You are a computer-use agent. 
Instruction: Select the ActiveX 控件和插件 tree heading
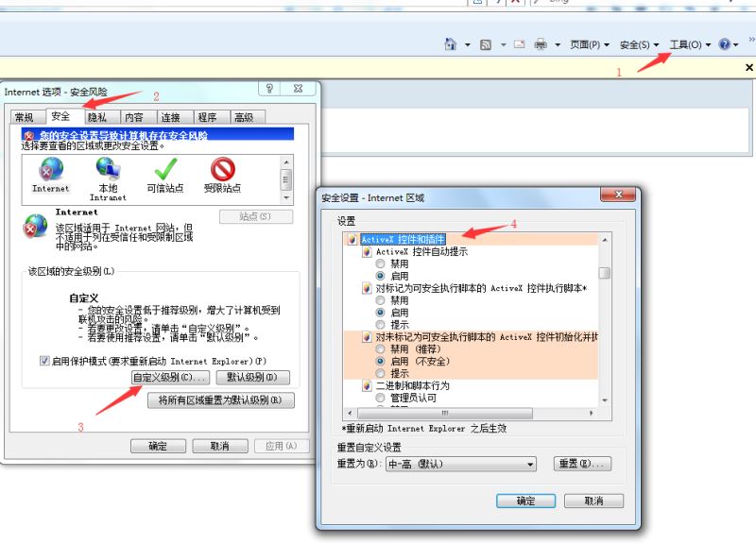point(404,239)
